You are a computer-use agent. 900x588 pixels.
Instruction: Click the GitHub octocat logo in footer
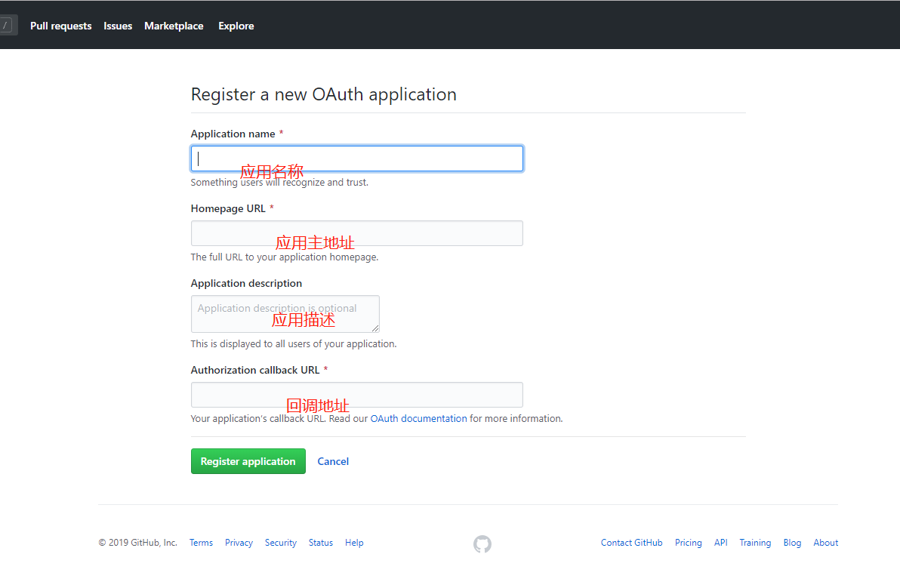(x=482, y=543)
